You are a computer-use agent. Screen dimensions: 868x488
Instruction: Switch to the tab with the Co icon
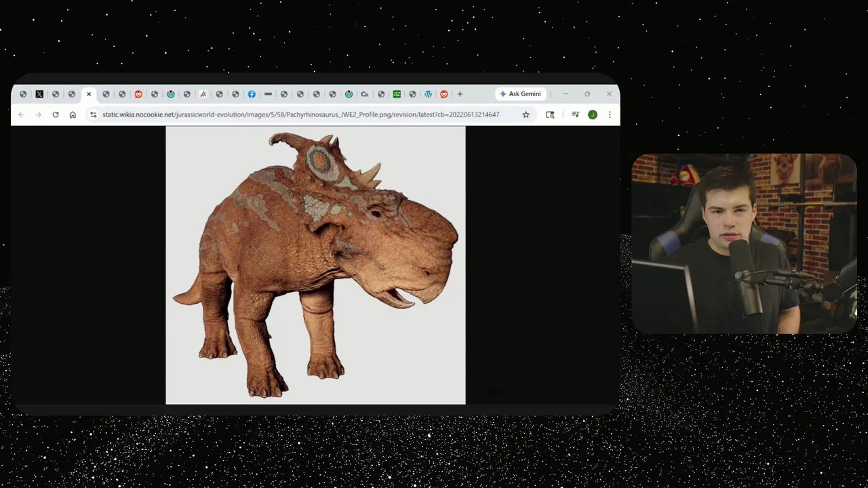point(365,94)
